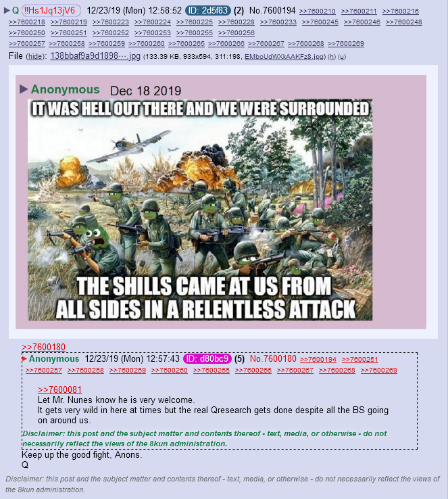Click the (u) unix link
448x499 pixels.
click(x=342, y=57)
